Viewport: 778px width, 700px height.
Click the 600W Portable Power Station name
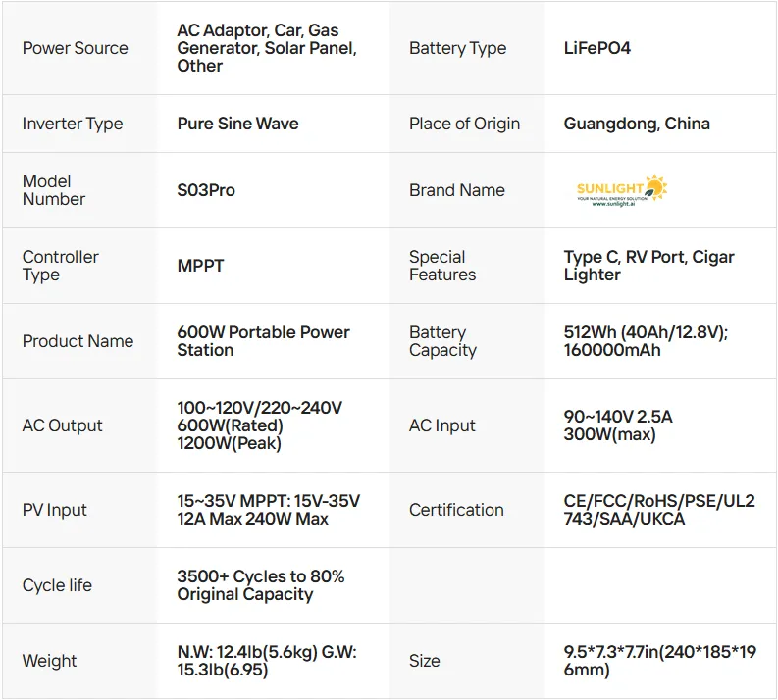pyautogui.click(x=263, y=341)
